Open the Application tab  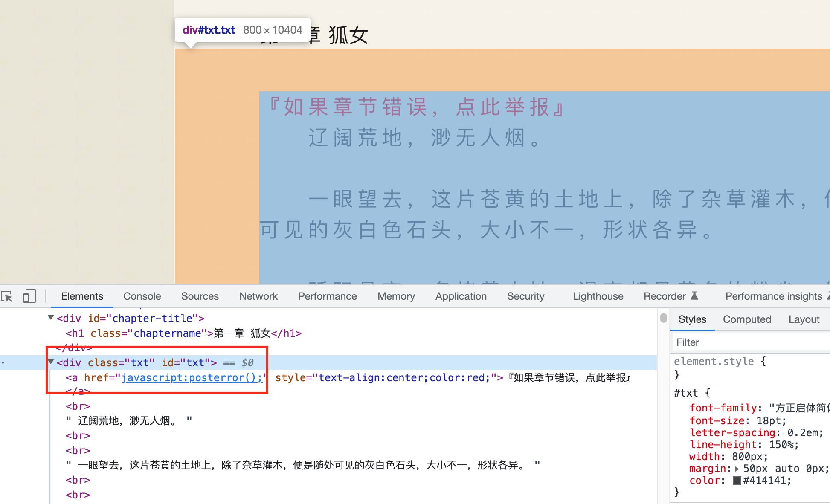[461, 296]
